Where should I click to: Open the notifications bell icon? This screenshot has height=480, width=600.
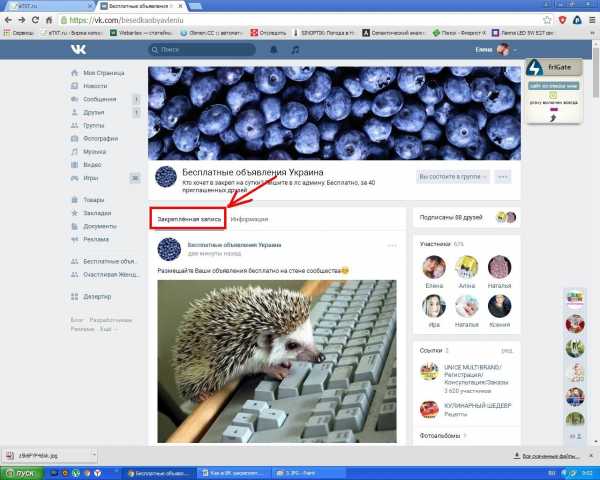coord(274,50)
